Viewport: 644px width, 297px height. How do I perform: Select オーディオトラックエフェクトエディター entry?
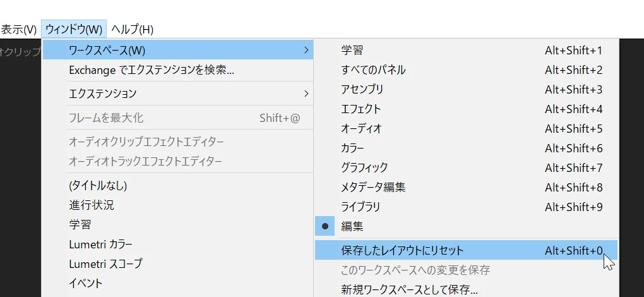tap(178, 161)
